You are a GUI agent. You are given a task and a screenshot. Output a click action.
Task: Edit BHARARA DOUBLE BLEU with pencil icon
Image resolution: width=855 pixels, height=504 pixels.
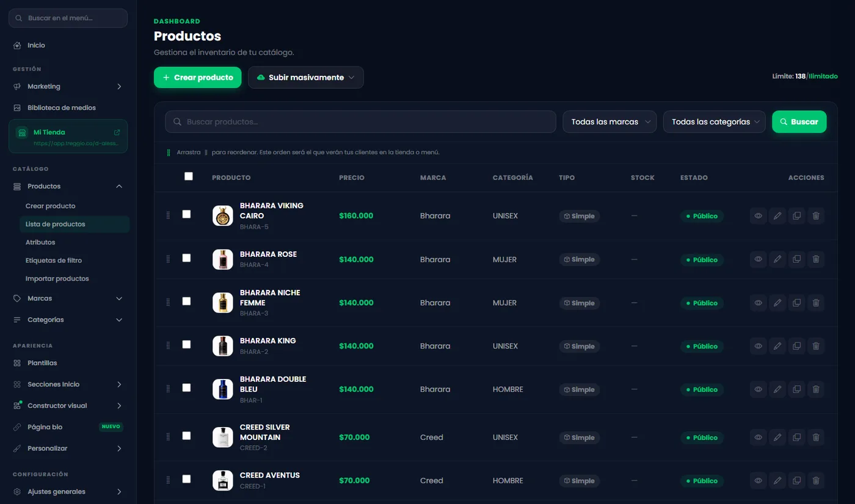click(777, 389)
